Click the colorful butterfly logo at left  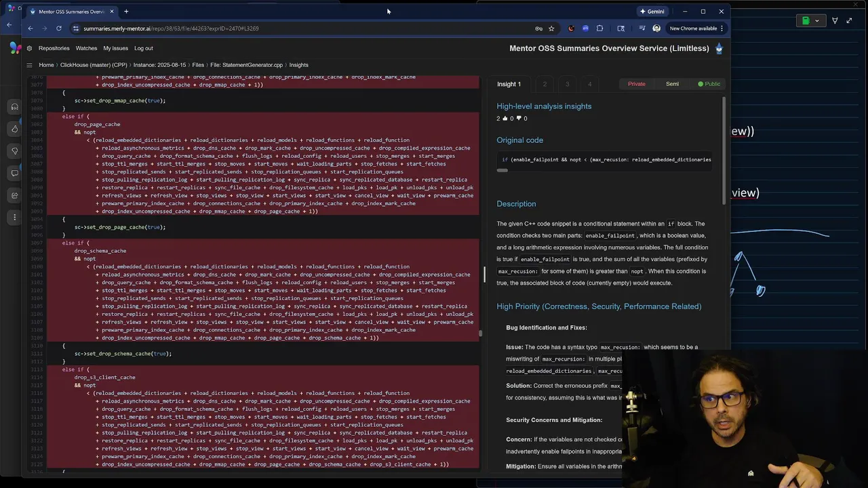pos(14,47)
